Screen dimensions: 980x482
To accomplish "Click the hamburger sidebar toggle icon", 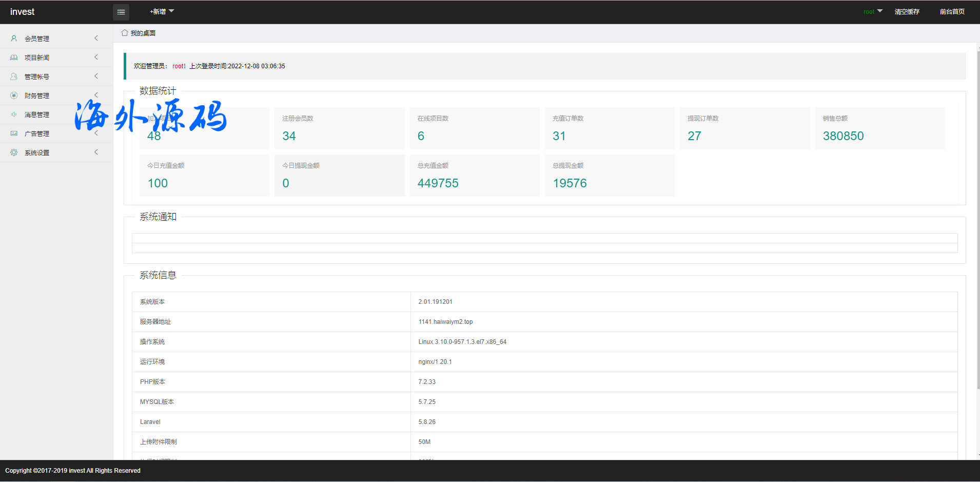I will 121,12.
